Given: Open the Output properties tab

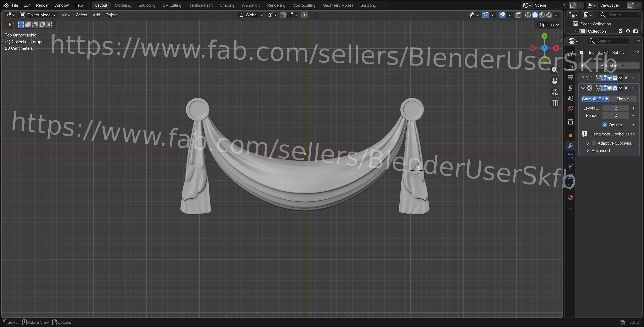Looking at the screenshot, I should coord(570,77).
